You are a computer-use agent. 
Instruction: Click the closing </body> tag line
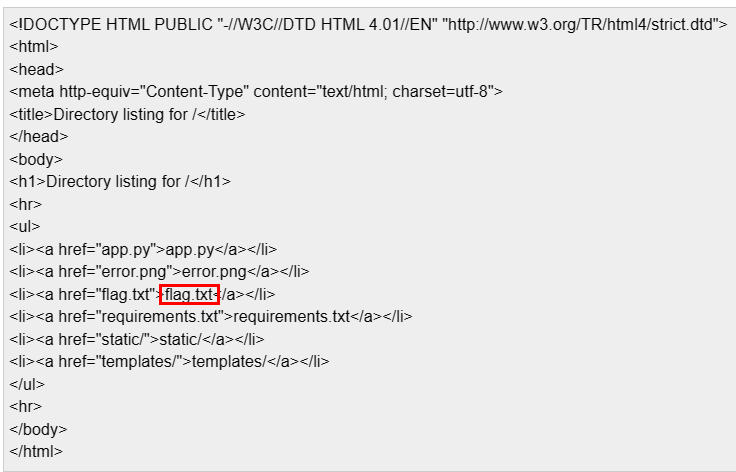pyautogui.click(x=38, y=430)
